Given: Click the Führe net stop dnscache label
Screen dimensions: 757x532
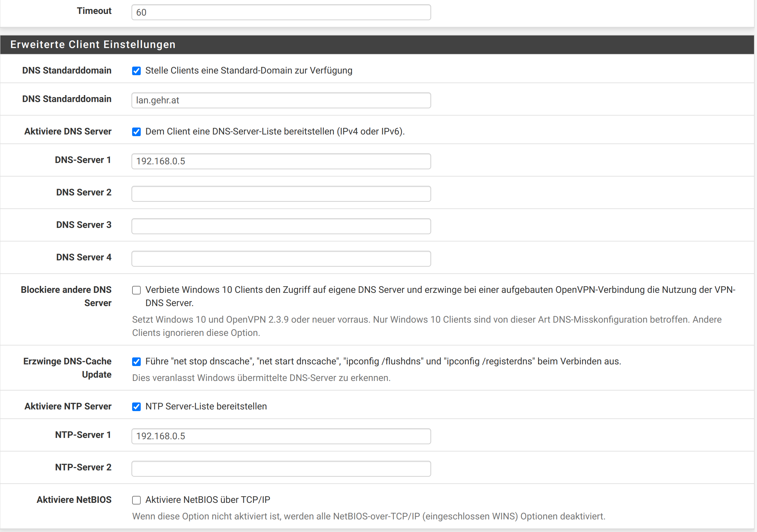Looking at the screenshot, I should [383, 361].
